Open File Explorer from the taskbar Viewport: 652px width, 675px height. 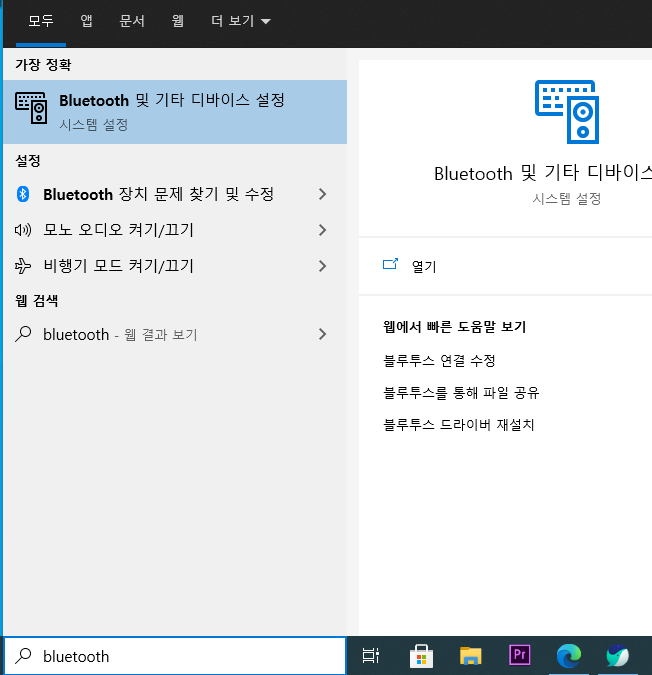470,656
